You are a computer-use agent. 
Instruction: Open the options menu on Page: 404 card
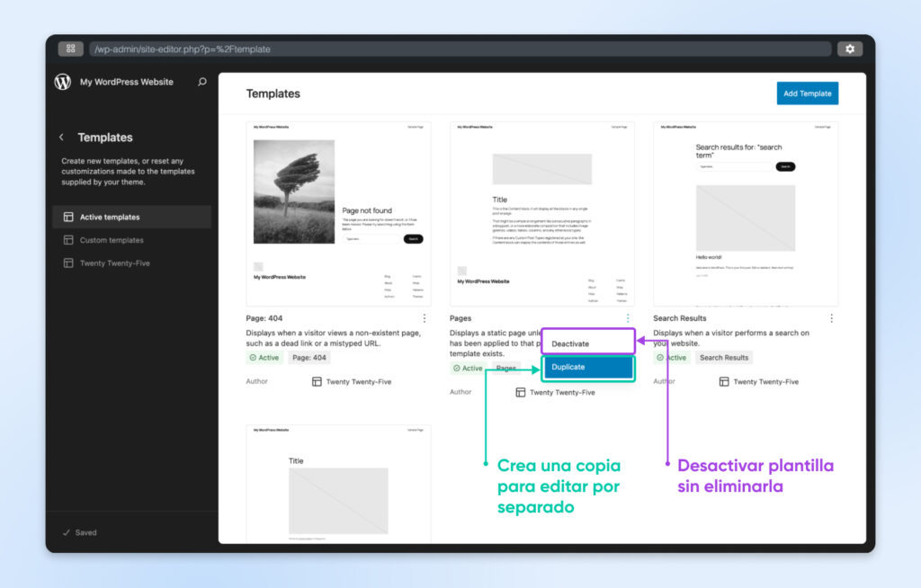pos(424,317)
